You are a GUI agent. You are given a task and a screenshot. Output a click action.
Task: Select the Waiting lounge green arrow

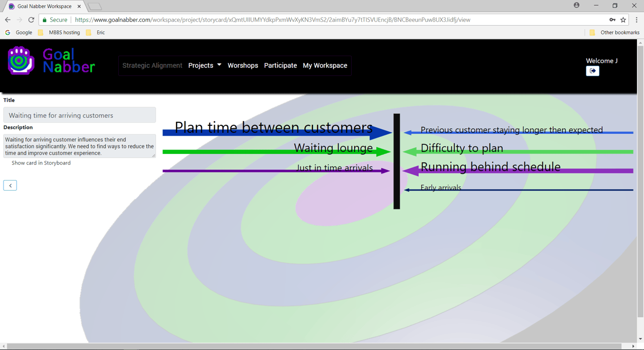277,151
